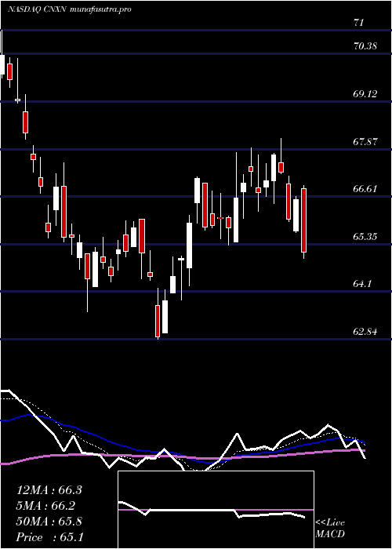Select the 62.84 price level label
This screenshot has width=392, height=549.
click(365, 332)
